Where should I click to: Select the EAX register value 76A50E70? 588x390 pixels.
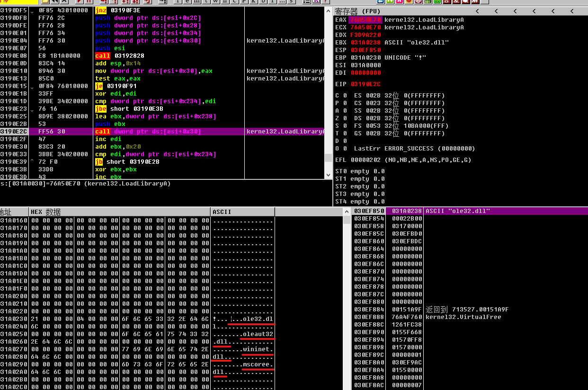365,20
